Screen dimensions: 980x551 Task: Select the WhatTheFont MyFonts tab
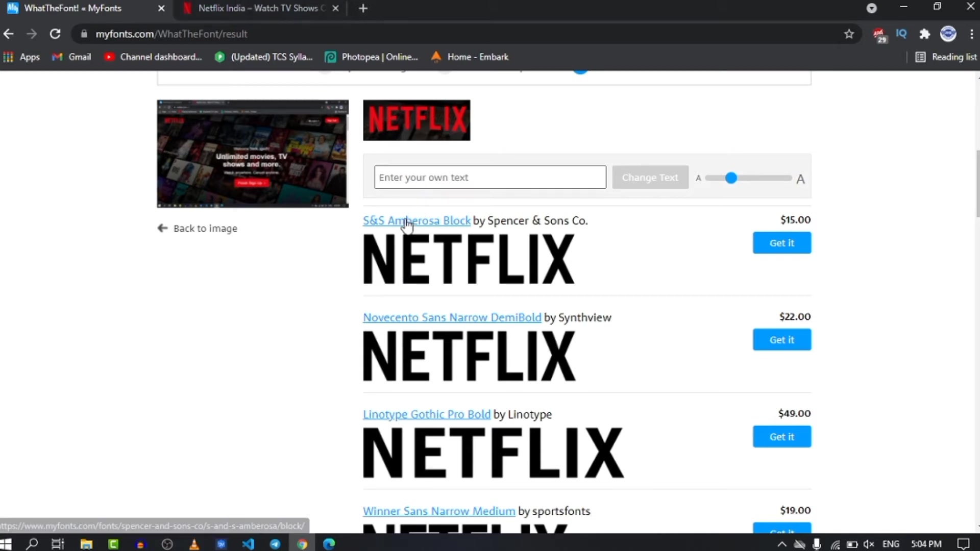(x=87, y=8)
